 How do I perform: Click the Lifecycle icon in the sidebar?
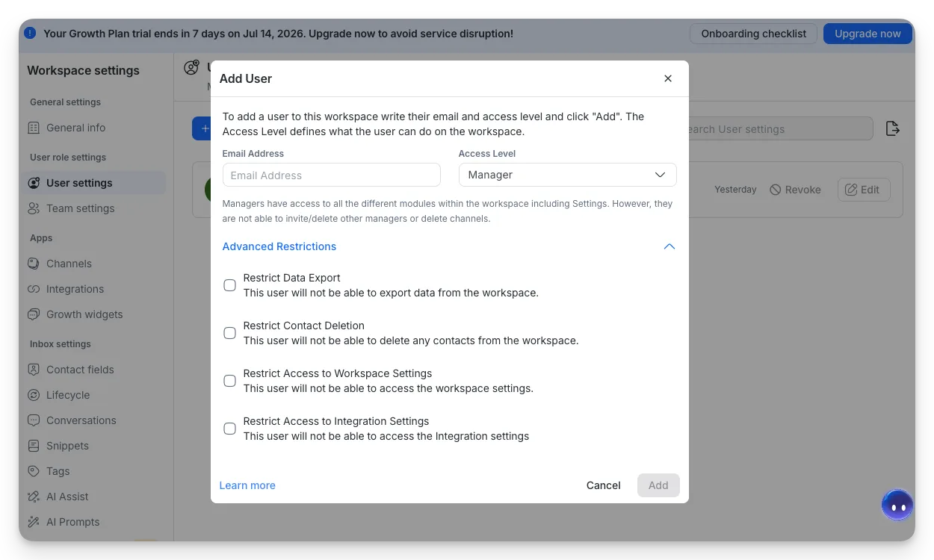(34, 395)
